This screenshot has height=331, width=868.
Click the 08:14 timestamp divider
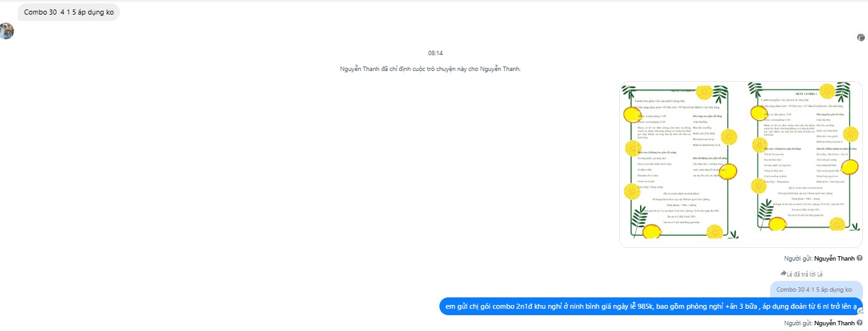tap(436, 53)
